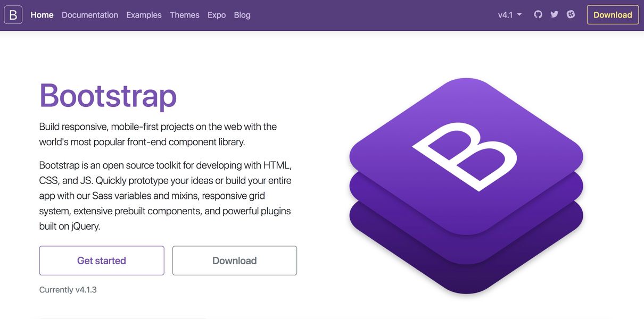Click the Bootstrap B logo in navbar
Viewport: 644px width, 319px height.
click(x=13, y=15)
